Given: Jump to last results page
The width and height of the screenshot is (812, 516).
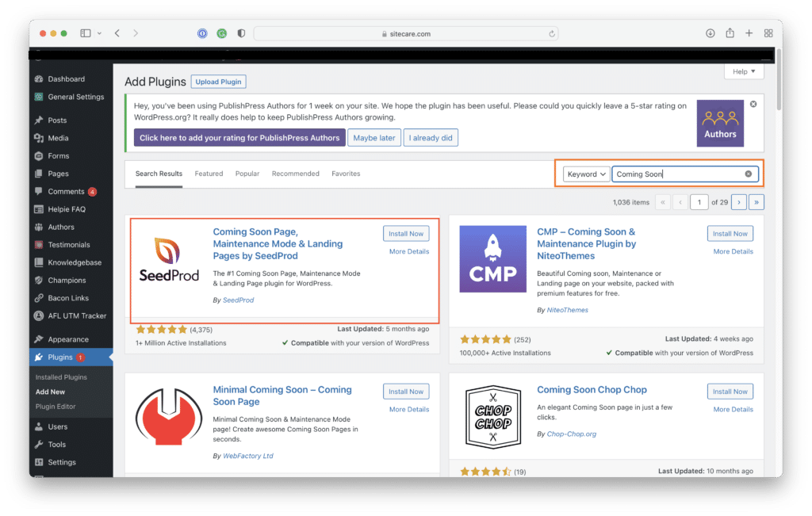Looking at the screenshot, I should coord(756,202).
